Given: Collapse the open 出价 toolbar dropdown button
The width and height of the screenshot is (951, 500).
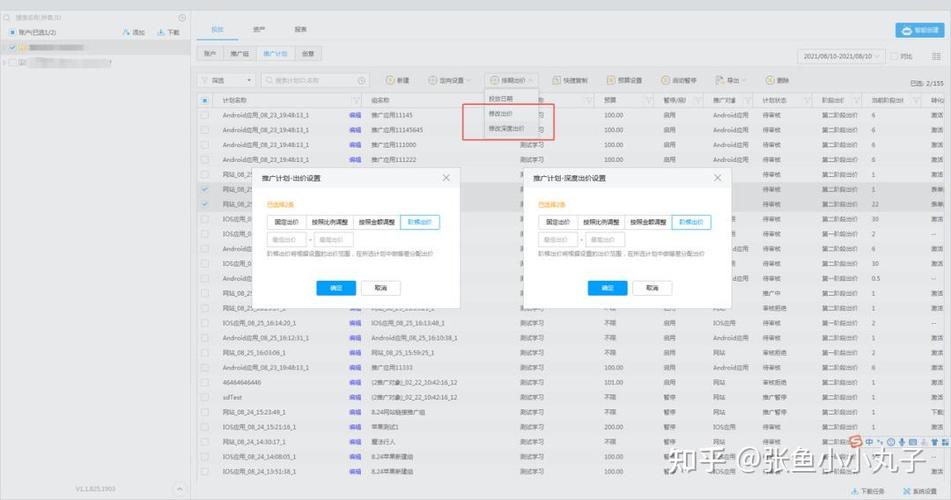Looking at the screenshot, I should click(x=511, y=80).
